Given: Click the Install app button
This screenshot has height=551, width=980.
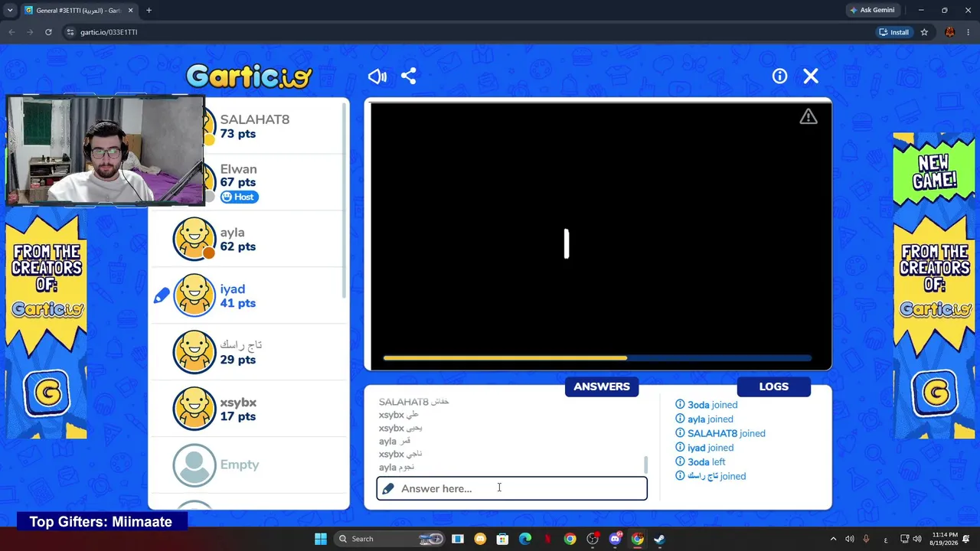Looking at the screenshot, I should click(894, 32).
